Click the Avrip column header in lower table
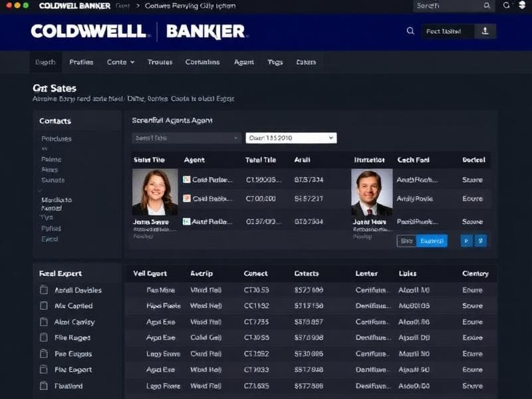This screenshot has width=532, height=399. (201, 273)
